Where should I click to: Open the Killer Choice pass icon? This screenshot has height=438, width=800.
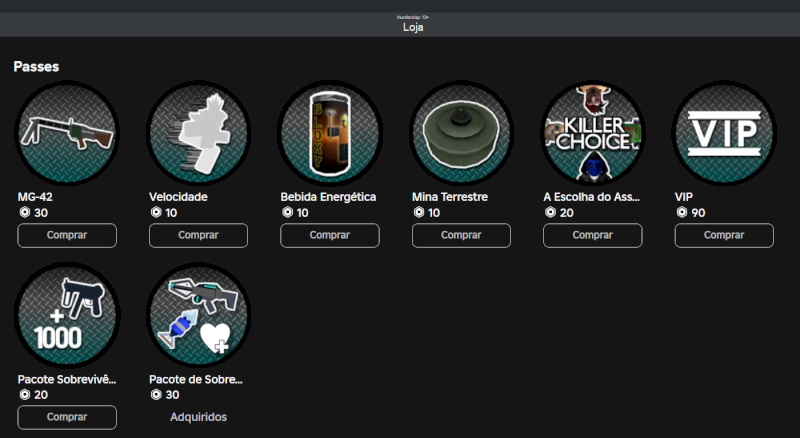593,132
